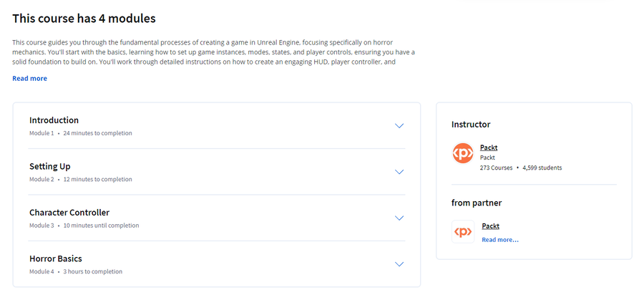Expand the Horror Basics module chevron

click(x=399, y=264)
